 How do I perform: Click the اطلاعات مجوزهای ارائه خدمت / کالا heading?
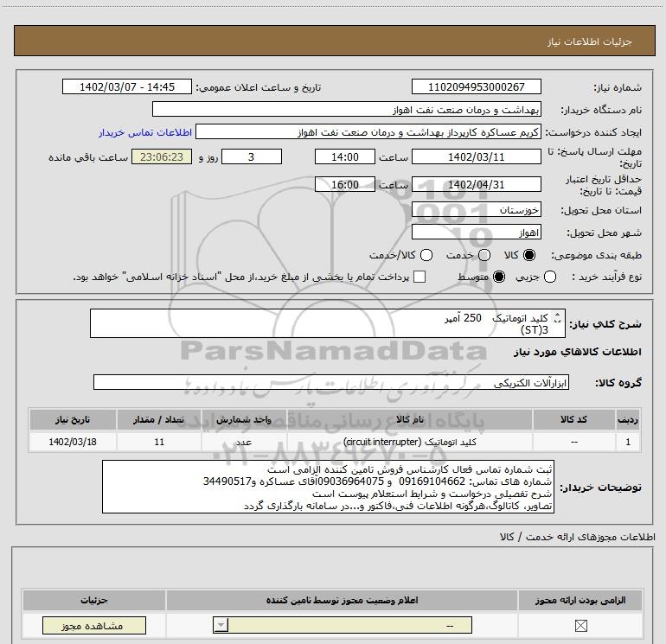click(x=577, y=537)
